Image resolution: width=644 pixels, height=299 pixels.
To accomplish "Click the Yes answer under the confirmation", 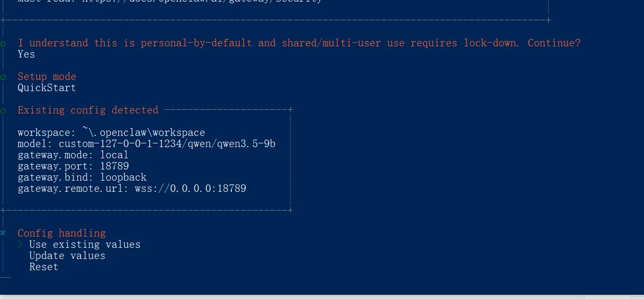I will click(x=26, y=54).
